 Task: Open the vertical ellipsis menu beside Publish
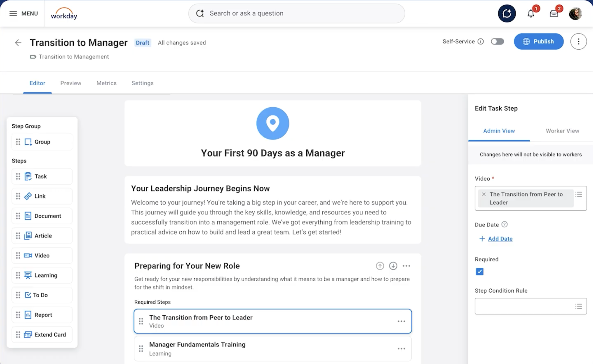point(578,41)
